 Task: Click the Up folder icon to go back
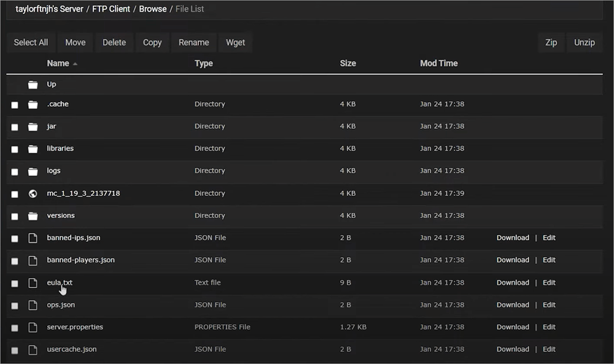pos(33,84)
